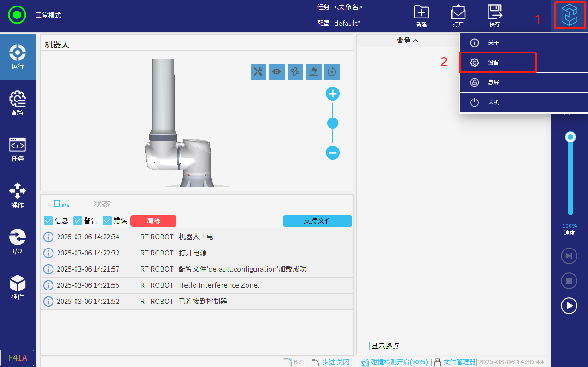Screen dimensions: 588x367
Task: Toggle the eye visibility icon in robot view
Action: pos(277,71)
